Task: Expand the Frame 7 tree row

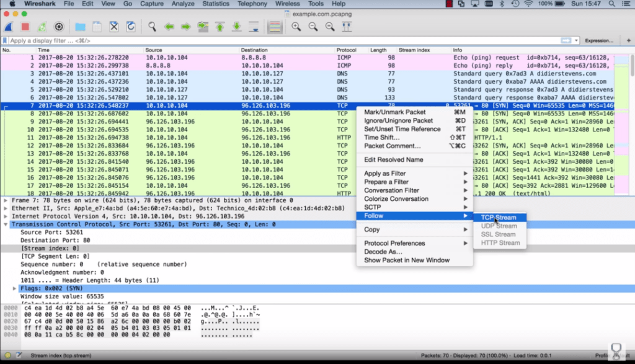Action: (x=6, y=200)
